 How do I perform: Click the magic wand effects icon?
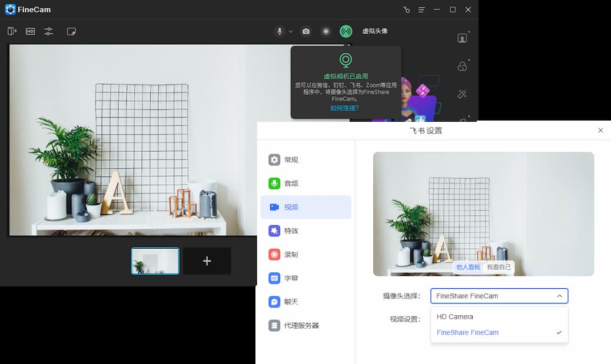point(462,94)
